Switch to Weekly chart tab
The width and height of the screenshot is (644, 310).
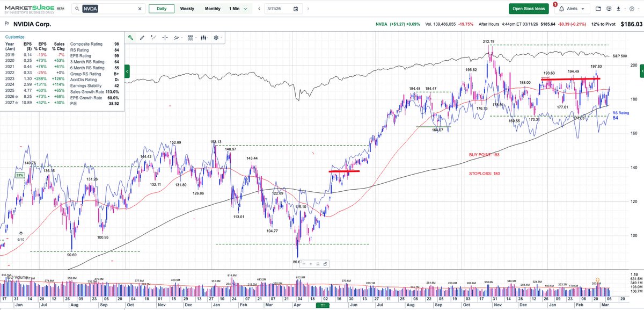(187, 9)
